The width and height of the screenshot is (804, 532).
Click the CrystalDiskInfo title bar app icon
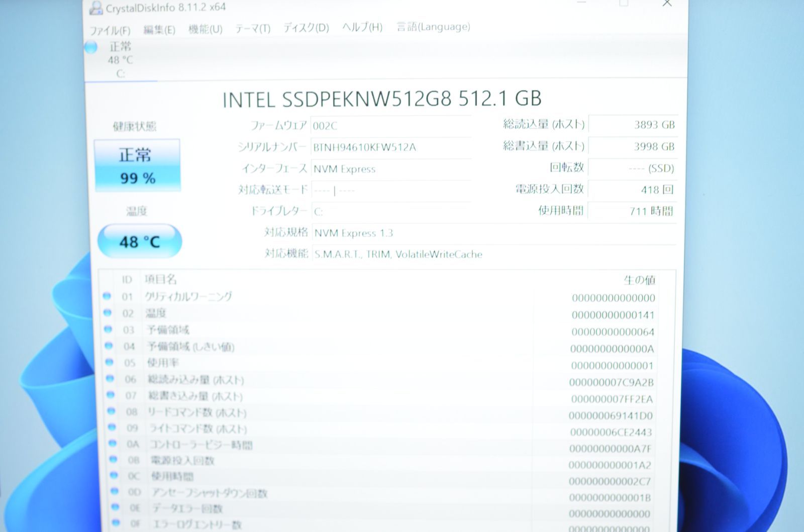click(95, 8)
